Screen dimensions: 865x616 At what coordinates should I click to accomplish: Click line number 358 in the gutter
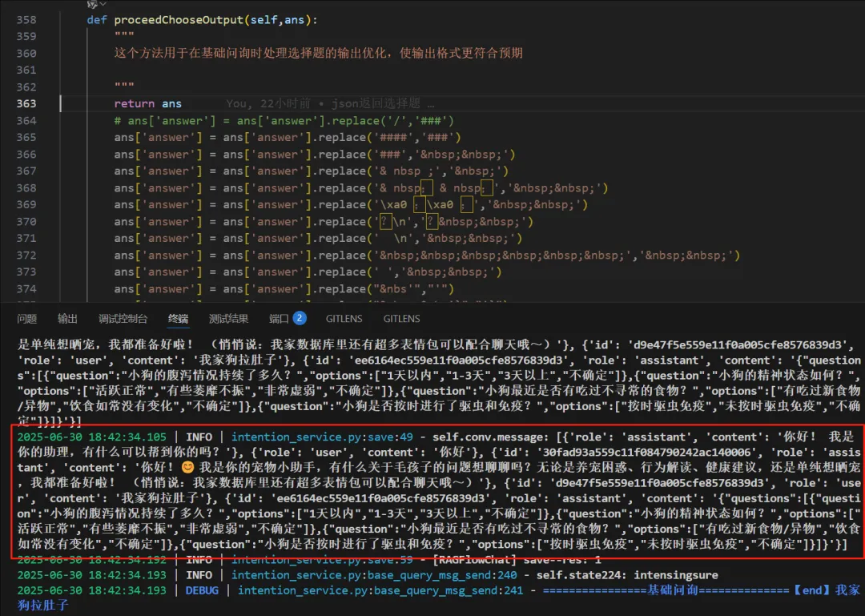click(x=26, y=20)
